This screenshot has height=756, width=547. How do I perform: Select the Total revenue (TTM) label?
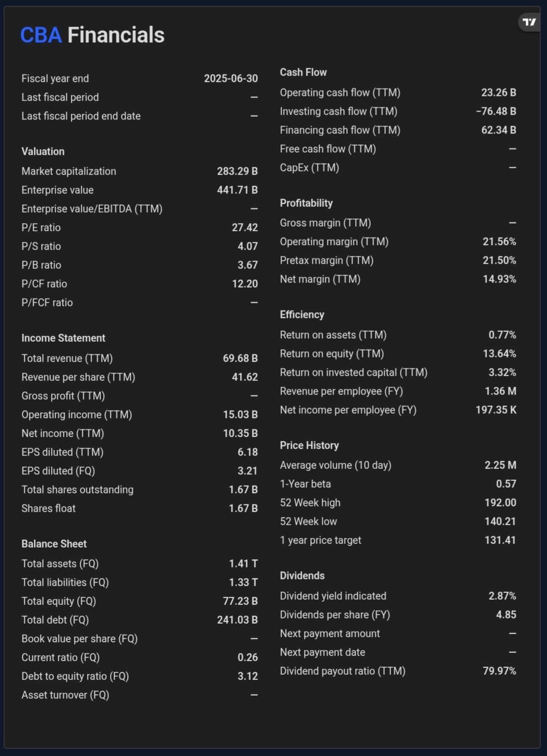pyautogui.click(x=67, y=358)
